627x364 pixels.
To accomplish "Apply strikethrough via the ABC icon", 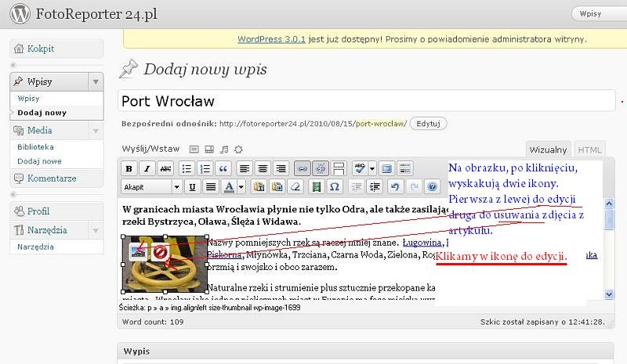I will 165,168.
